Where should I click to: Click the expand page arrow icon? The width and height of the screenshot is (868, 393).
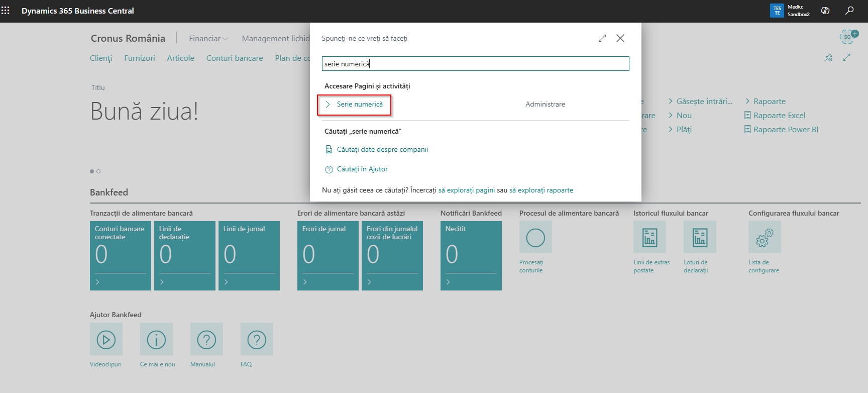click(846, 57)
